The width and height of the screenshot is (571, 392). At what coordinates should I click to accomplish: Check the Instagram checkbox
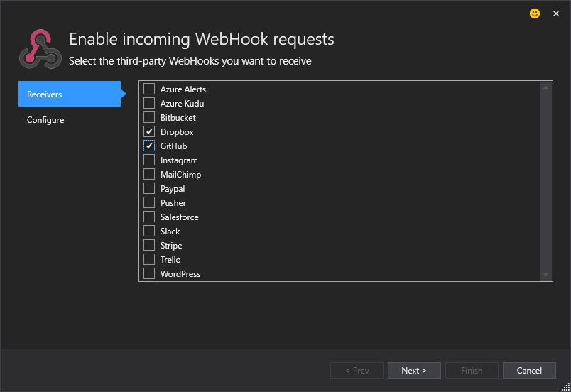(x=149, y=160)
